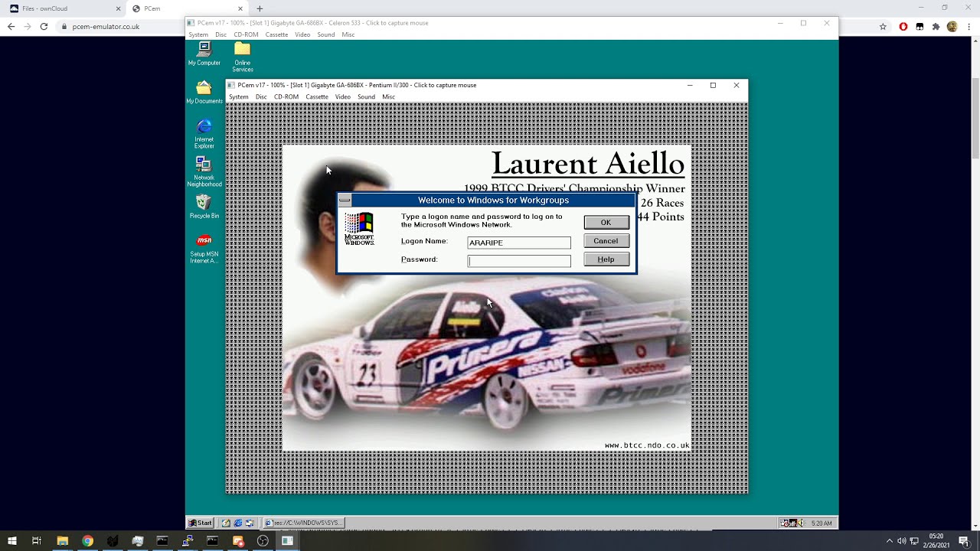This screenshot has height=551, width=980.
Task: Open the Misc menu in the Pentium II PCem window
Action: [x=389, y=96]
